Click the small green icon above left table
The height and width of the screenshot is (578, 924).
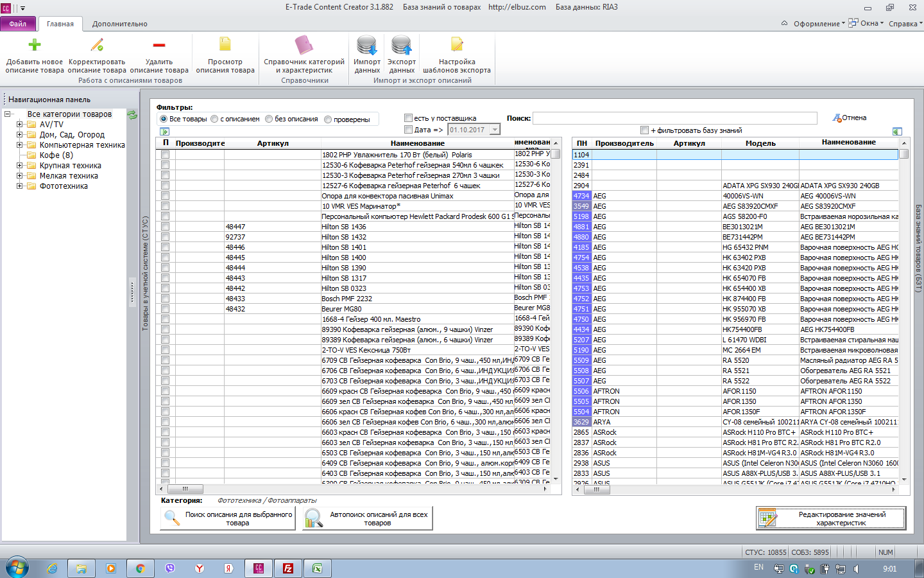(164, 131)
